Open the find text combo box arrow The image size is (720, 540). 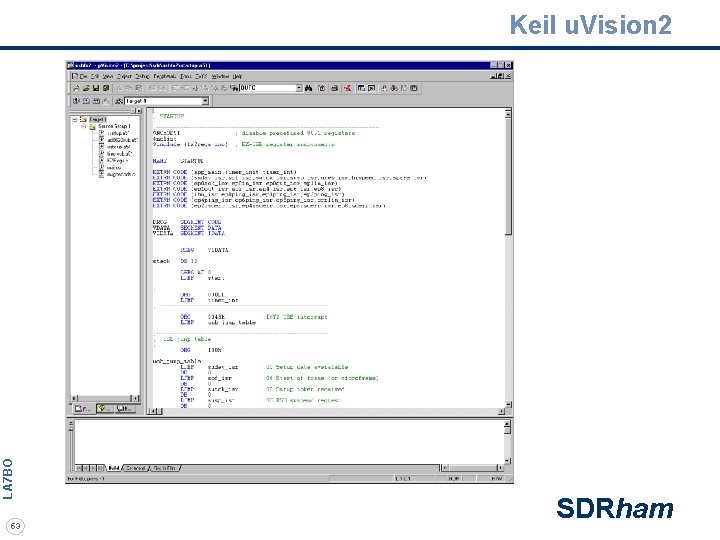299,88
